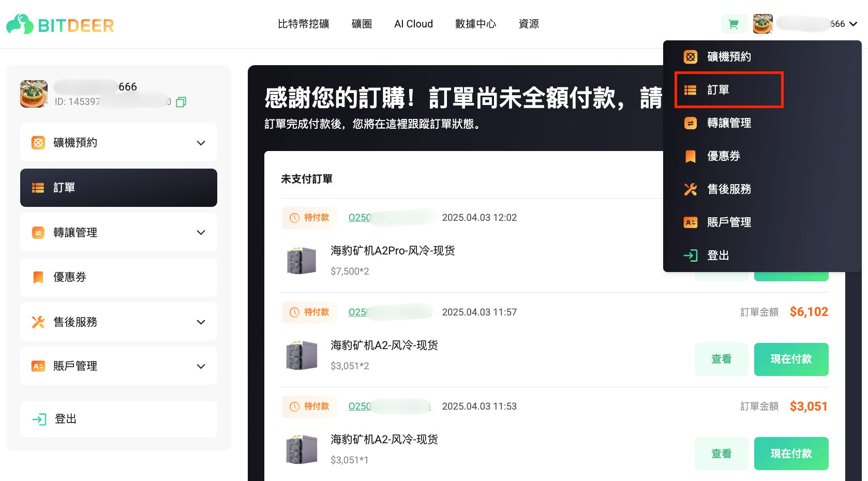Screen dimensions: 868x481
Task: Expand the 賬戶管理 sidebar chevron
Action: click(x=201, y=366)
